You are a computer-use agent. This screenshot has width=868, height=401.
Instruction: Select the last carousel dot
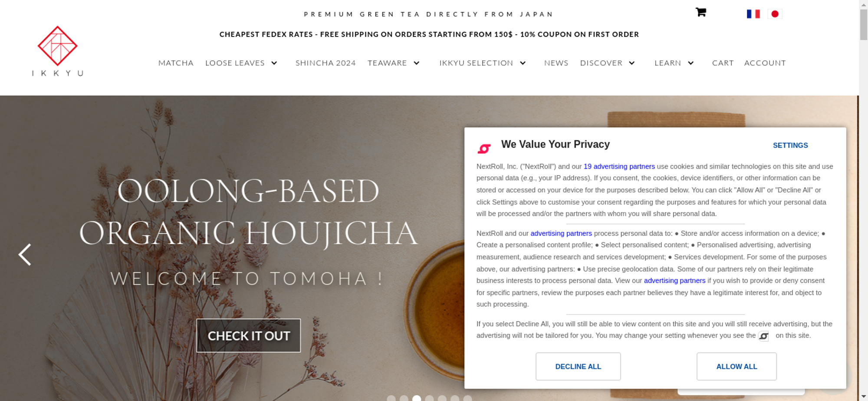click(467, 398)
